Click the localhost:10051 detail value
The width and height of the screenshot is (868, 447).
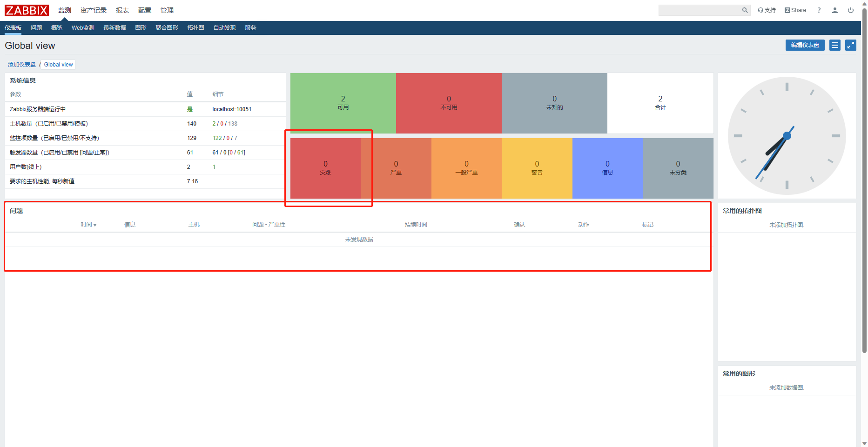pyautogui.click(x=232, y=109)
